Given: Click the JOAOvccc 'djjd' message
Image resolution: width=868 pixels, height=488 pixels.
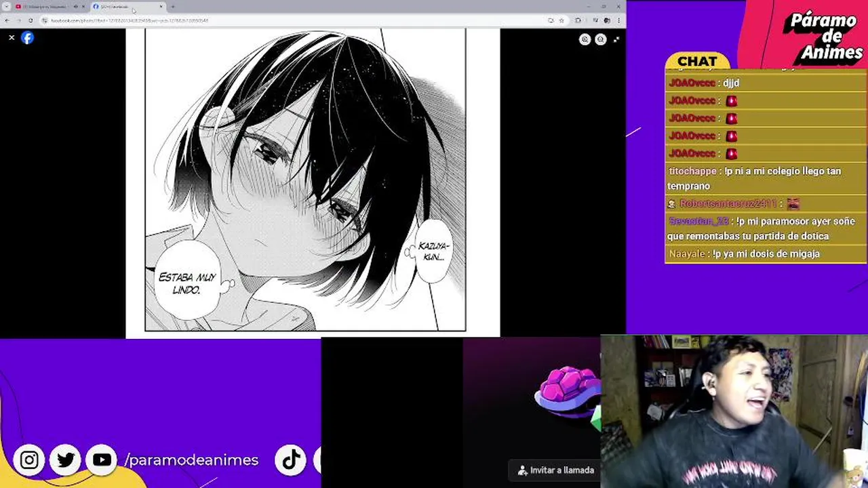Looking at the screenshot, I should tap(764, 83).
